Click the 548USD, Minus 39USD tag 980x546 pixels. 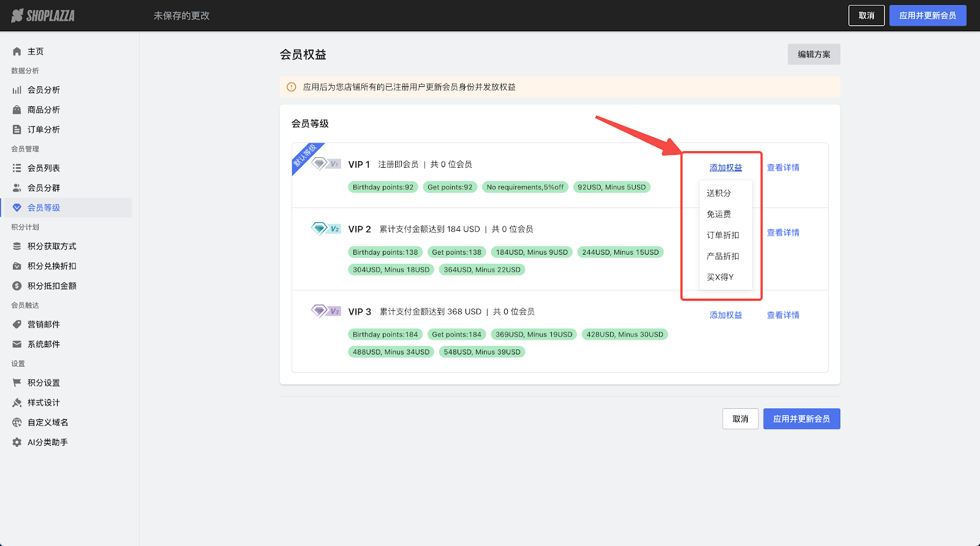pyautogui.click(x=482, y=352)
